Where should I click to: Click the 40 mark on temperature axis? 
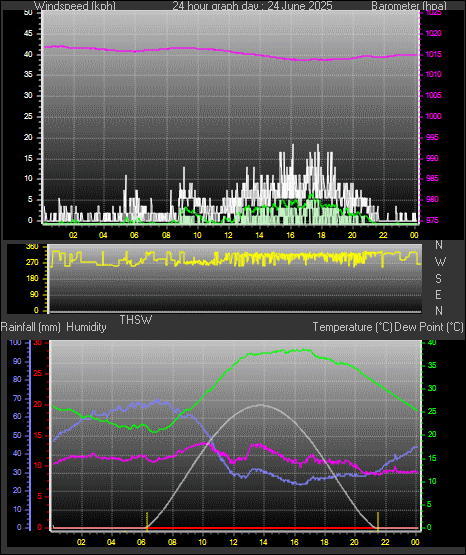(432, 342)
